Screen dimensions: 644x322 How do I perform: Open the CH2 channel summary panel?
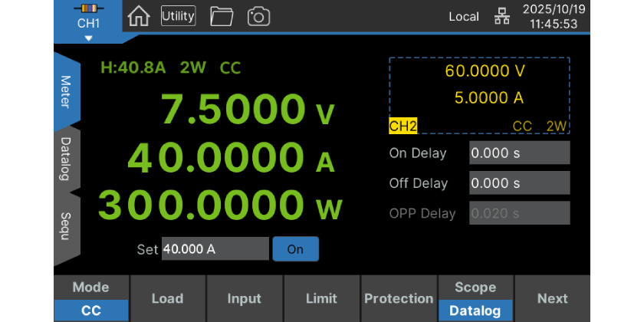pyautogui.click(x=479, y=96)
